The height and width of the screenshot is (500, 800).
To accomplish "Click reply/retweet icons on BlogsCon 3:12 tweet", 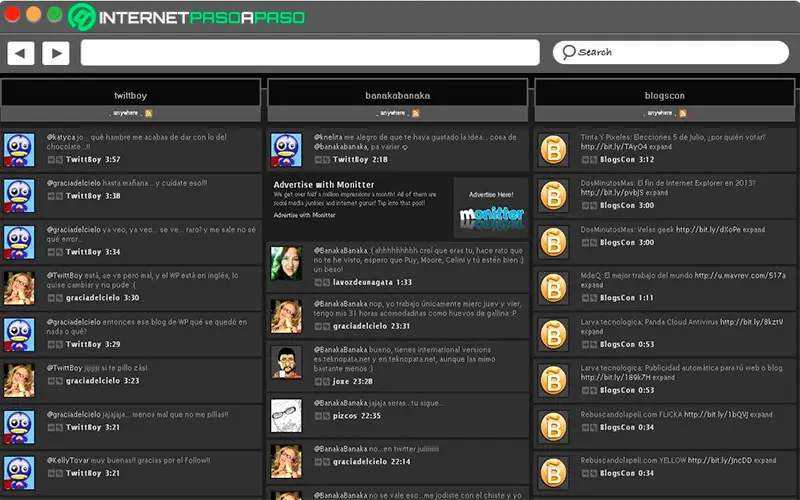I will (589, 160).
